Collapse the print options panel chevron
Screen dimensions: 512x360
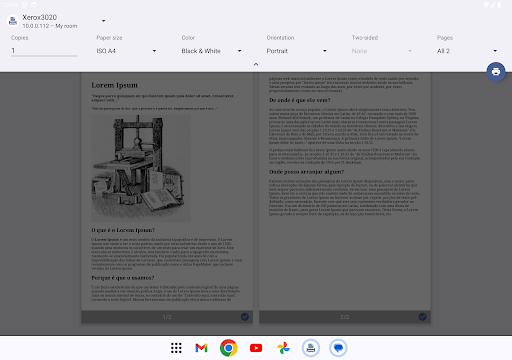click(x=256, y=64)
